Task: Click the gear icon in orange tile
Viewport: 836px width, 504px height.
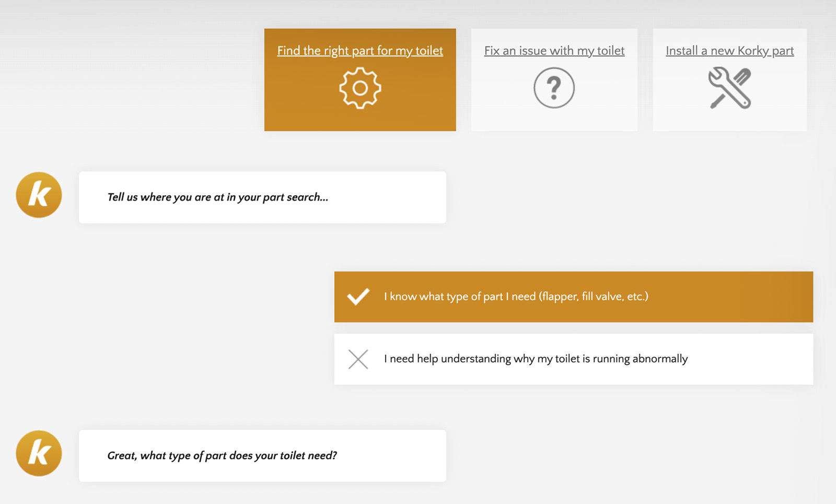Action: coord(360,88)
